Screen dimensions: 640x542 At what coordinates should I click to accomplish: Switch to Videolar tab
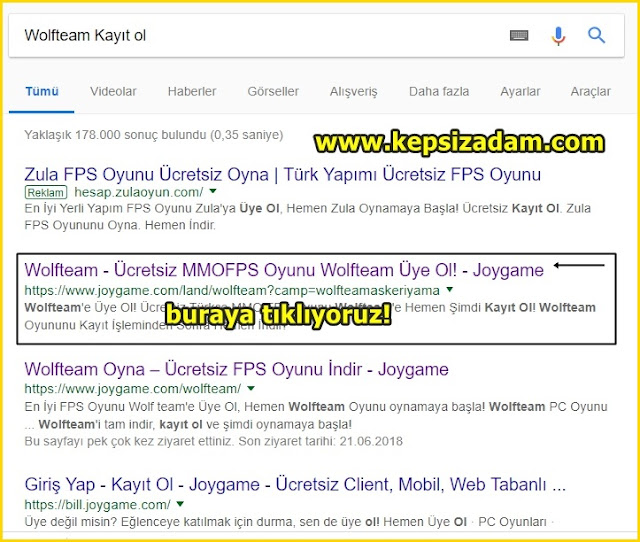(x=113, y=91)
